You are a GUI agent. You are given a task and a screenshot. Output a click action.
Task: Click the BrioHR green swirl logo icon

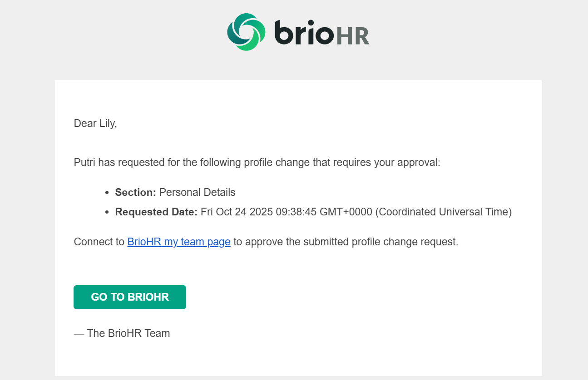[x=246, y=32]
